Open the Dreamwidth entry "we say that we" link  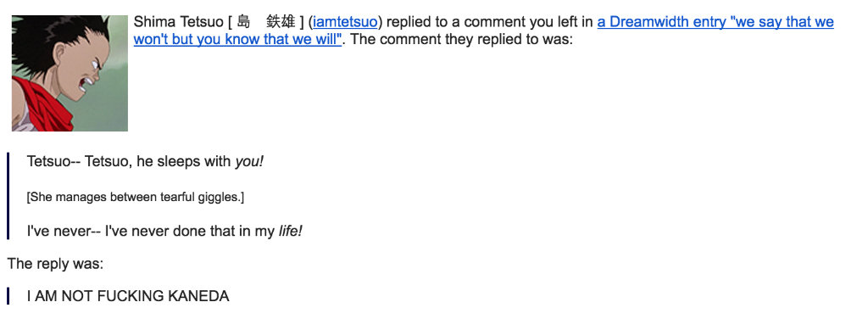click(715, 22)
